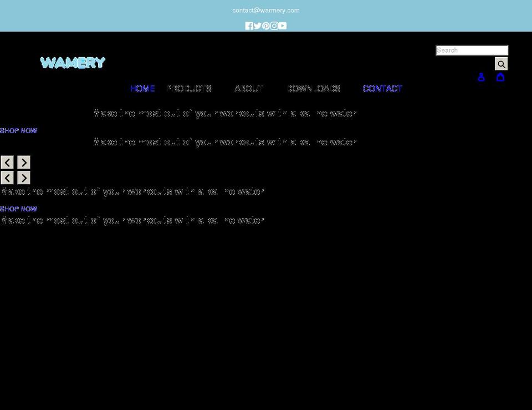
Task: Go to the CONTACT menu item
Action: tap(382, 89)
